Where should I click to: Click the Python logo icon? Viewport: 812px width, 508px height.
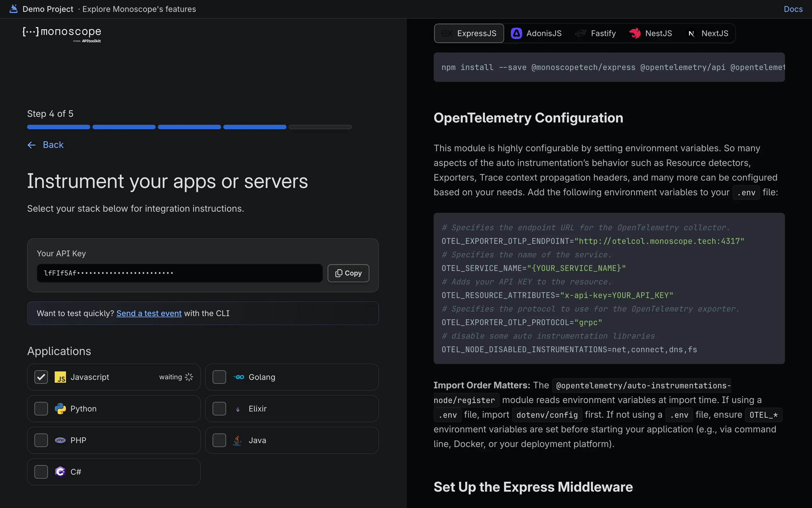60,409
